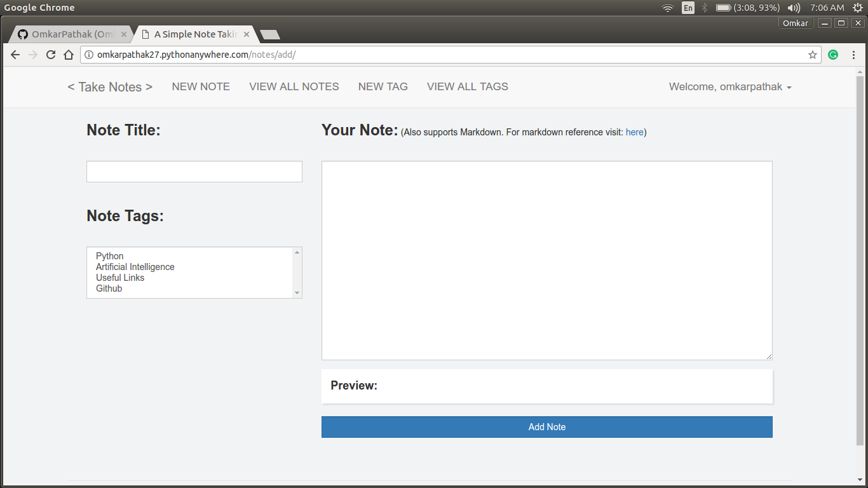This screenshot has height=488, width=868.
Task: Open VIEW ALL NOTES
Action: click(x=294, y=86)
